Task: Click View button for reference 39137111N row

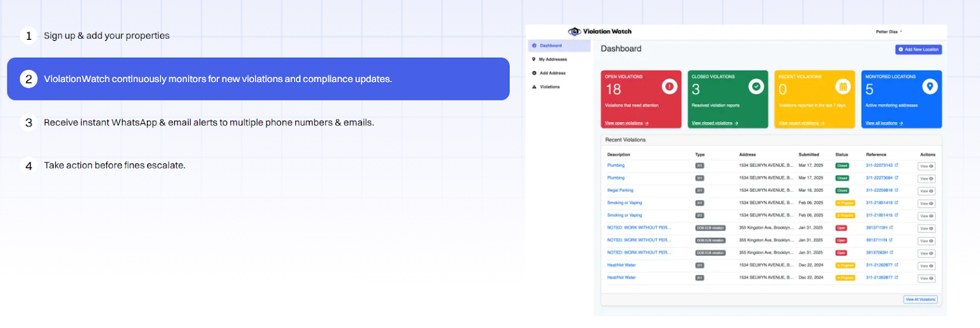Action: click(926, 241)
